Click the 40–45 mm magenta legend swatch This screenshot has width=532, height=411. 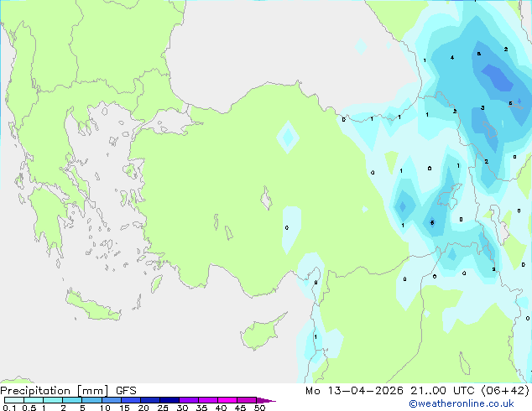pos(227,400)
